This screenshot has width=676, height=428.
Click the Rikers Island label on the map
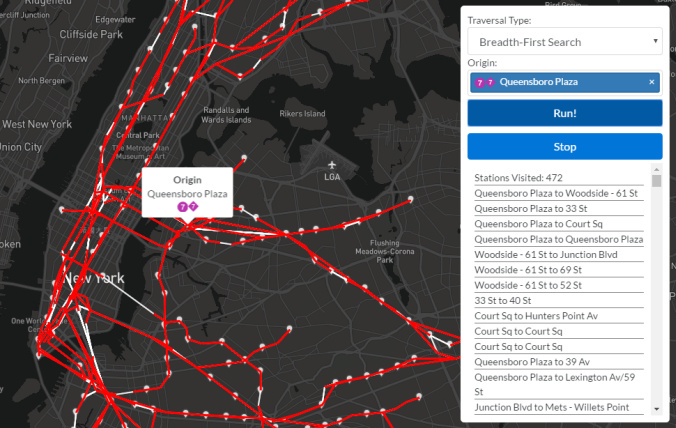(303, 114)
